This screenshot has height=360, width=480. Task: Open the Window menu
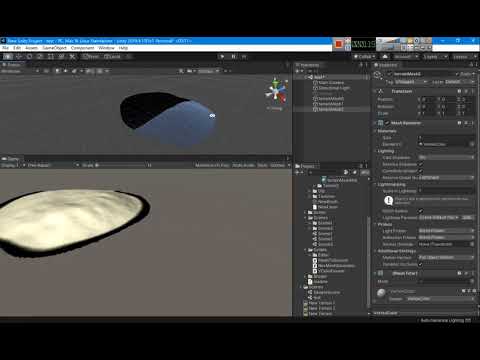pyautogui.click(x=106, y=48)
